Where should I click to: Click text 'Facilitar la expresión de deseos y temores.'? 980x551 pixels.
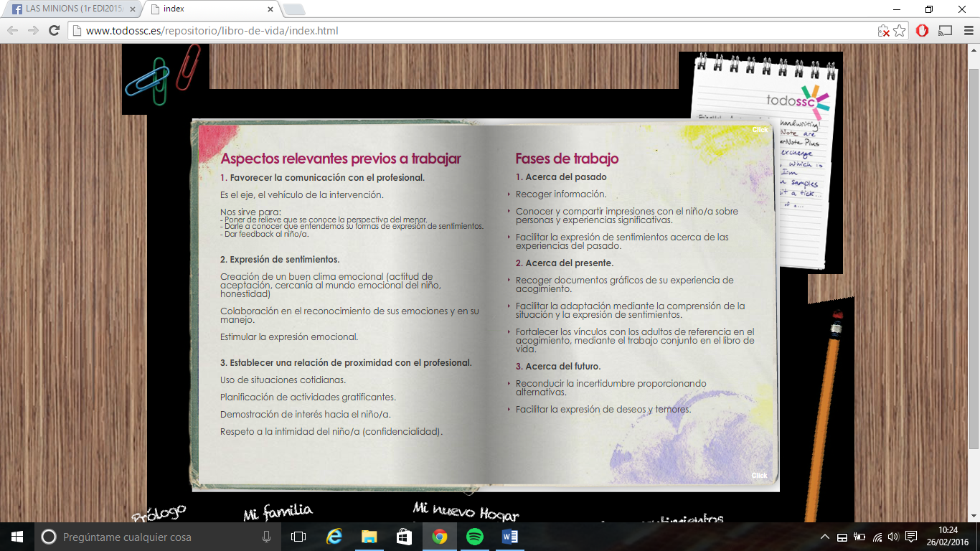tap(603, 410)
